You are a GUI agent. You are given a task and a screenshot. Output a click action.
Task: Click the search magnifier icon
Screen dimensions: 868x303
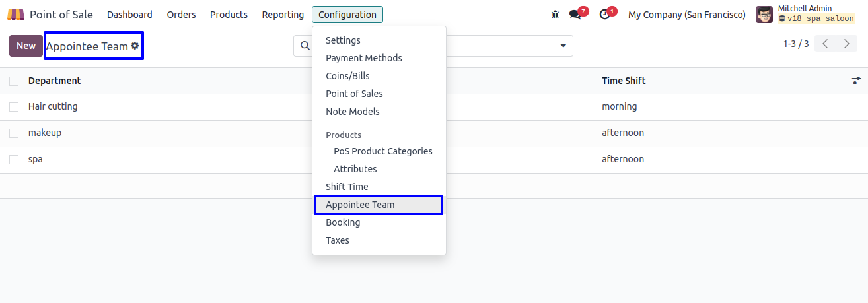tap(305, 46)
